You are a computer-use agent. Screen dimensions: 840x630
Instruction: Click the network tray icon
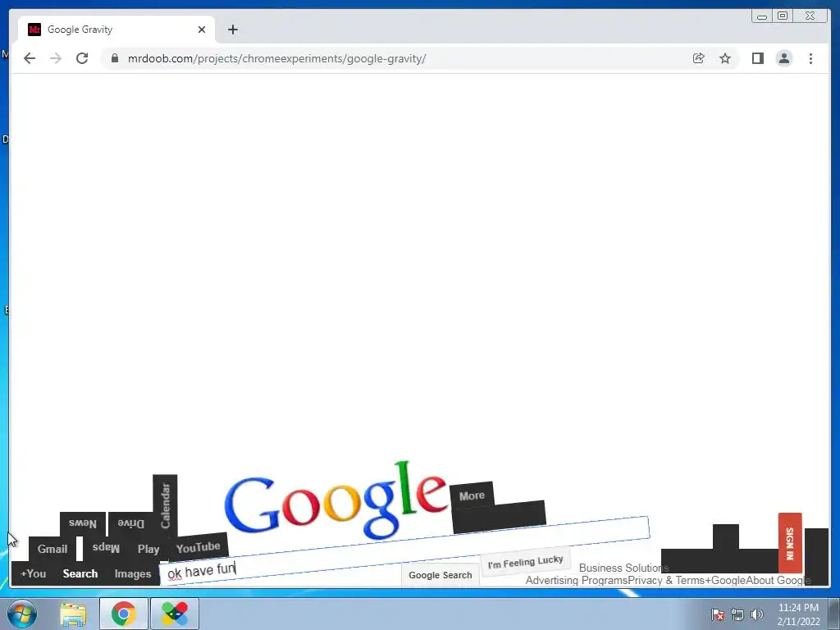pos(737,614)
